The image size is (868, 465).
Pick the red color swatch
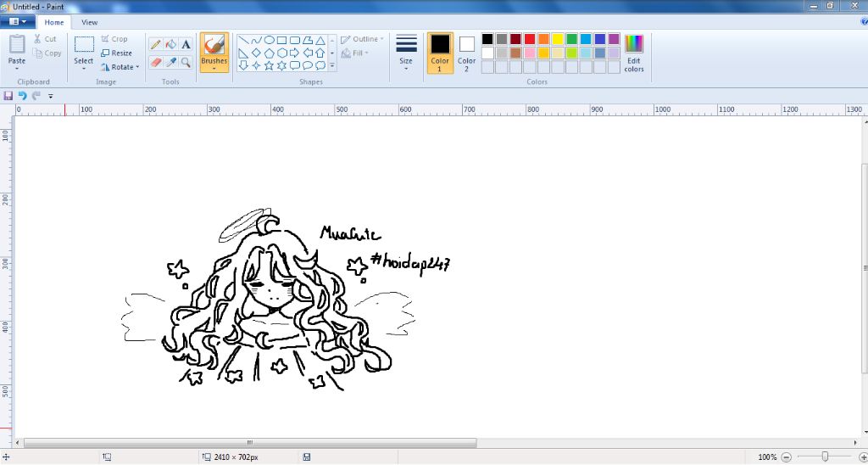point(530,39)
